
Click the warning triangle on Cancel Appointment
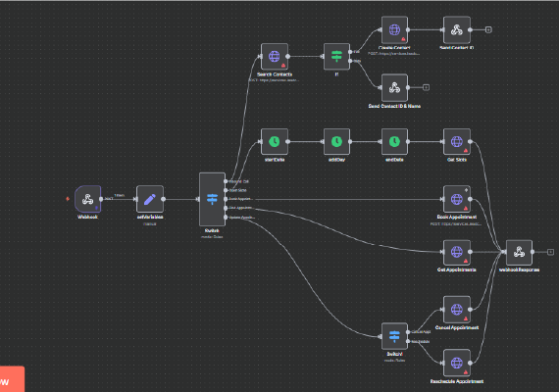point(466,318)
